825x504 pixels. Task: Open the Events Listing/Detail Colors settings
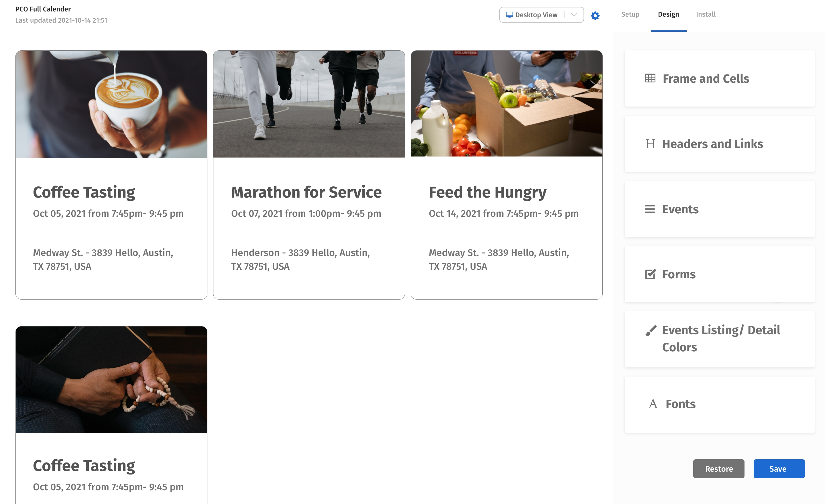[x=720, y=338]
